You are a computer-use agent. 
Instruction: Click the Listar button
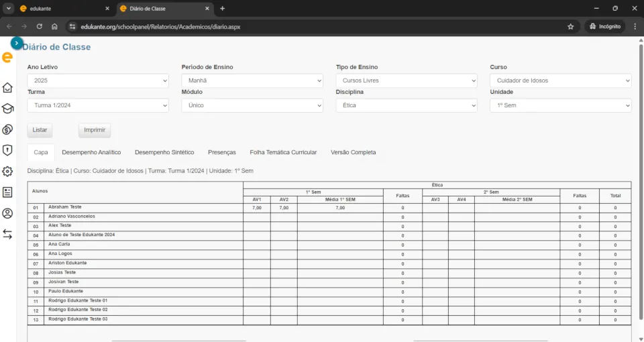click(40, 130)
